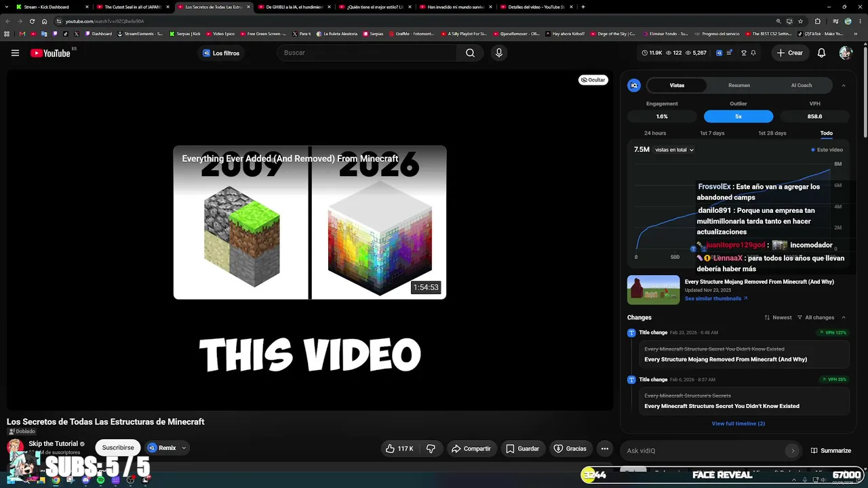Share the video via Compartir
The image size is (868, 488).
pyautogui.click(x=471, y=449)
